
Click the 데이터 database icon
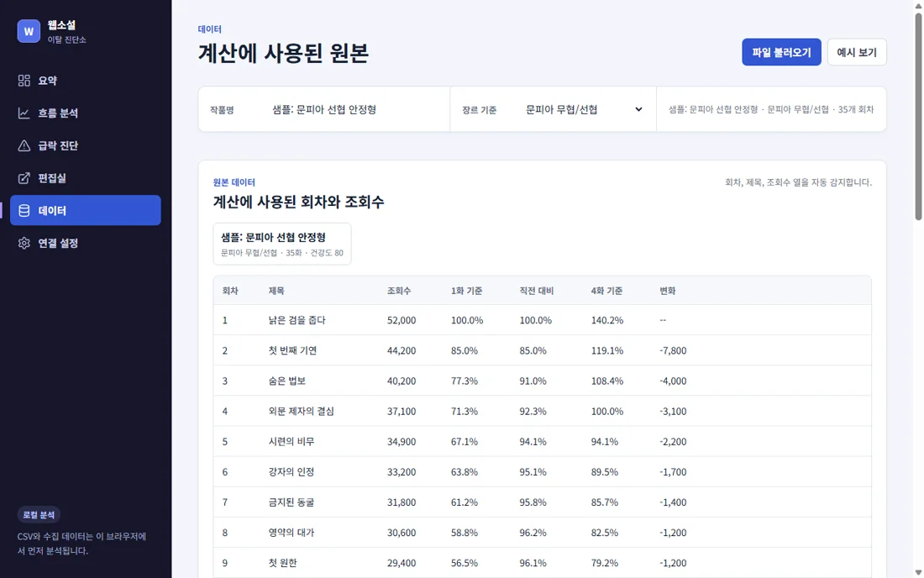24,210
